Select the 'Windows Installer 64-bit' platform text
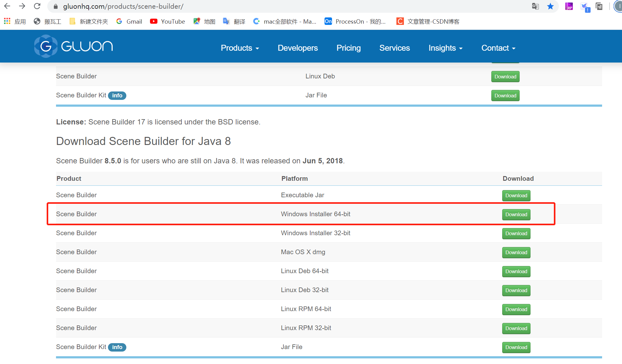The height and width of the screenshot is (364, 622). click(316, 214)
